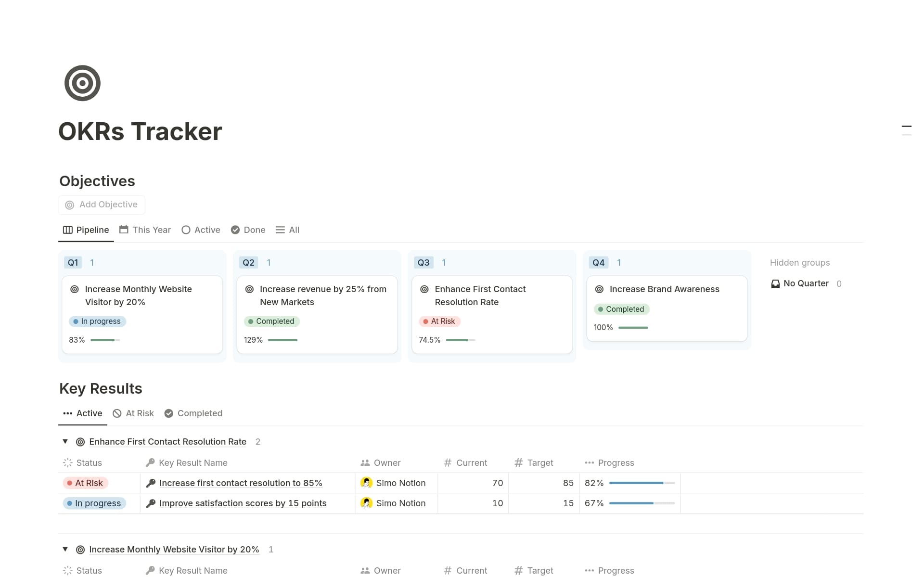The height and width of the screenshot is (577, 924).
Task: Click the No Quarter inbox icon
Action: pyautogui.click(x=775, y=284)
